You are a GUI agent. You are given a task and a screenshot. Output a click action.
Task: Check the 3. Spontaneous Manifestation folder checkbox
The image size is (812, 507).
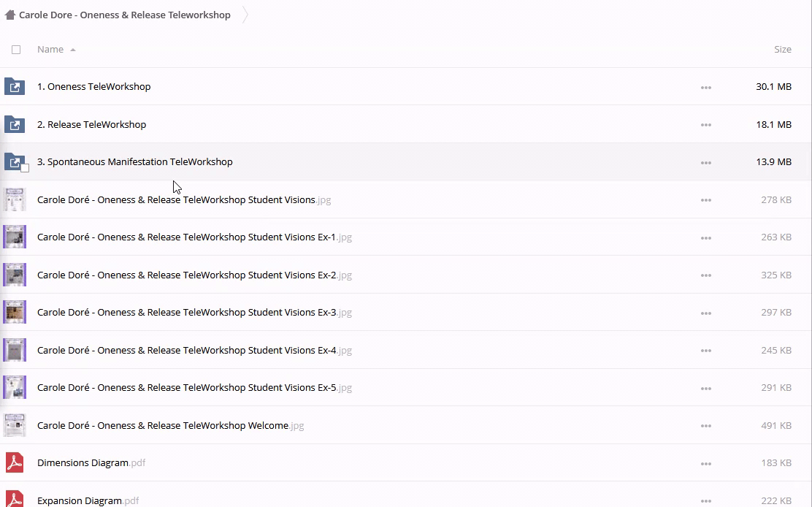click(25, 168)
